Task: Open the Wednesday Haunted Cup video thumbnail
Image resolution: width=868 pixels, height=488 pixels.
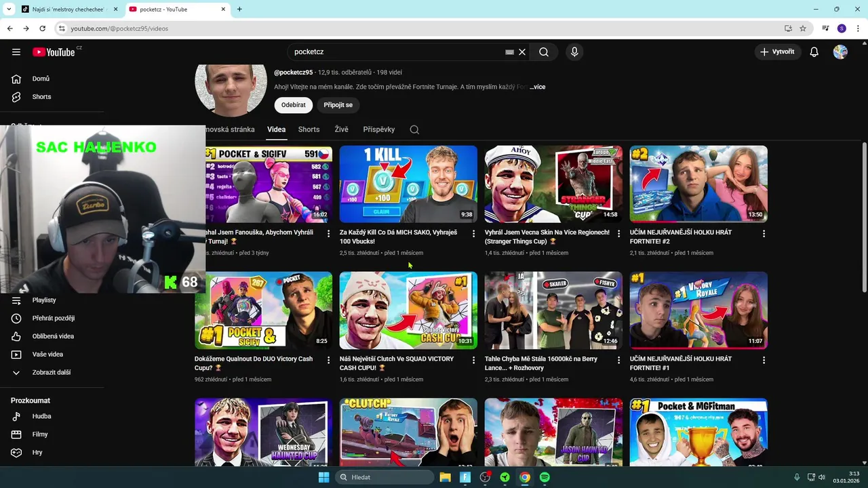Action: coord(264,433)
